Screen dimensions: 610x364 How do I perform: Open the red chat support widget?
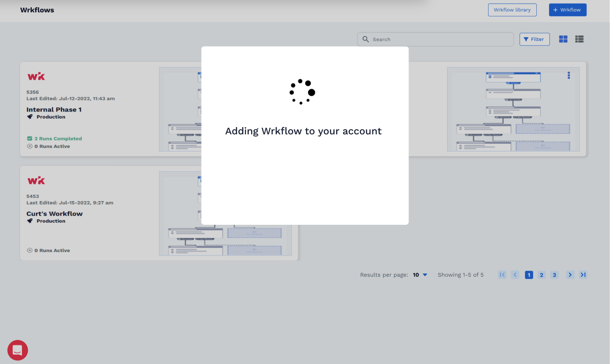click(x=18, y=350)
